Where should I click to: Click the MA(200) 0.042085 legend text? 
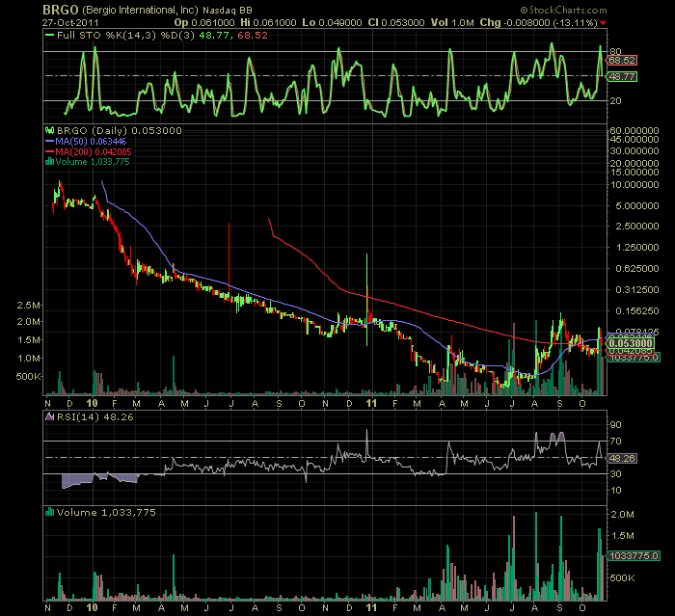coord(94,151)
